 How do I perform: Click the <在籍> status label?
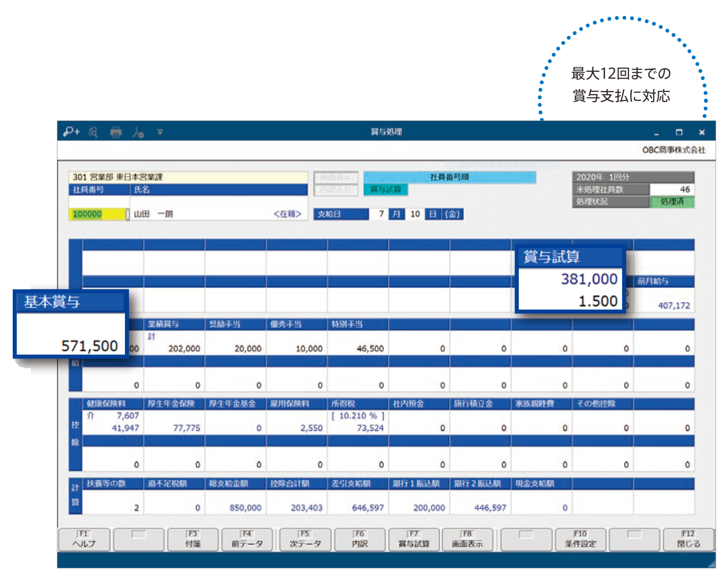287,214
